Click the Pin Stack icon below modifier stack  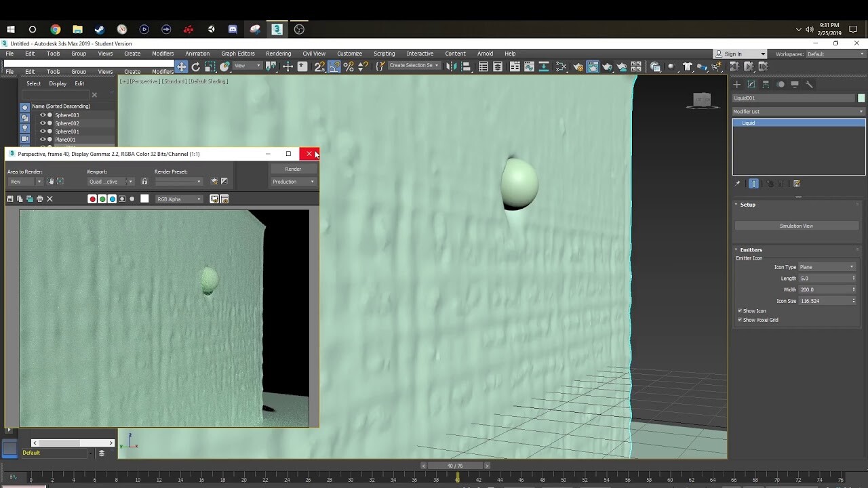click(736, 183)
